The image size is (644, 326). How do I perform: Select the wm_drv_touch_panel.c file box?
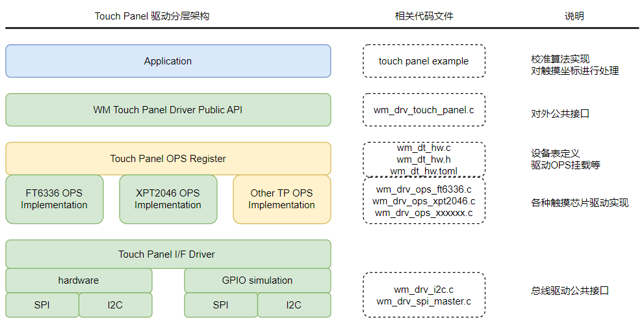(424, 110)
